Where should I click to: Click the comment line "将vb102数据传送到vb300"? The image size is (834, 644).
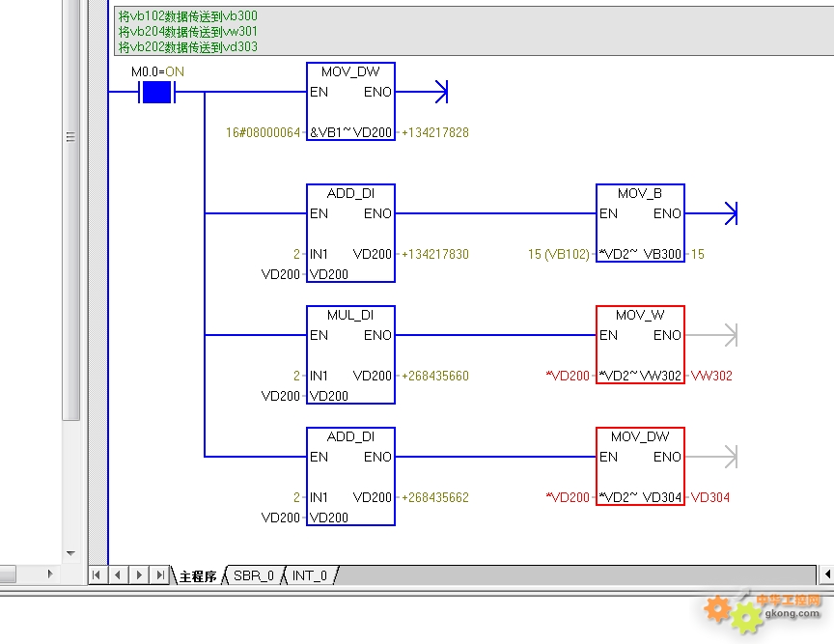click(x=188, y=16)
